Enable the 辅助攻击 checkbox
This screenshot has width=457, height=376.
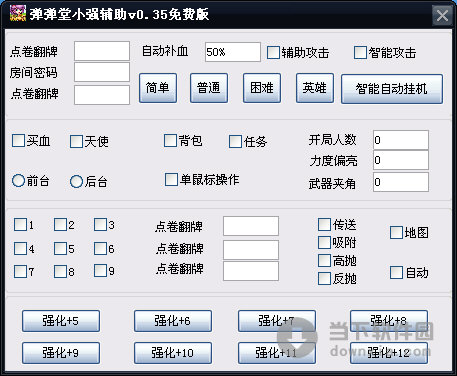tap(273, 53)
